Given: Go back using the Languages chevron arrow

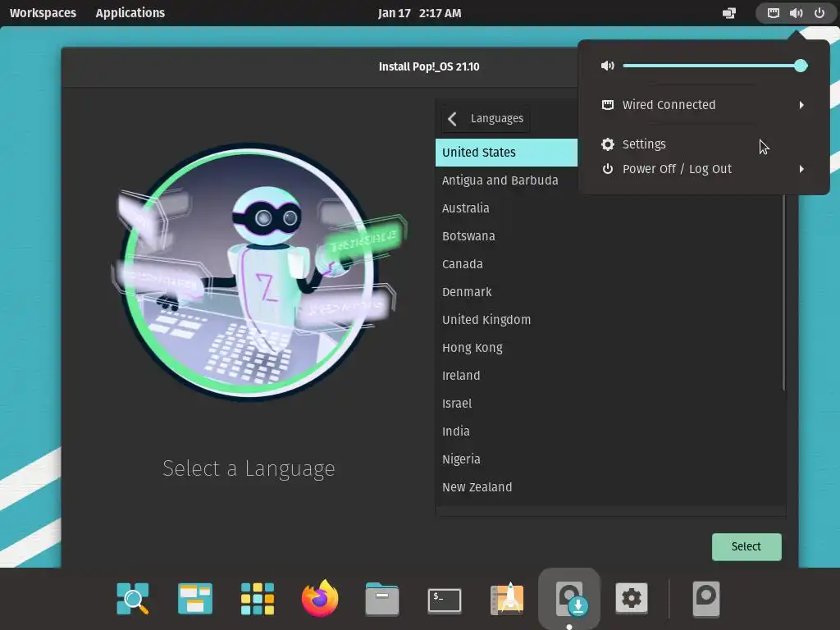Looking at the screenshot, I should click(x=452, y=119).
